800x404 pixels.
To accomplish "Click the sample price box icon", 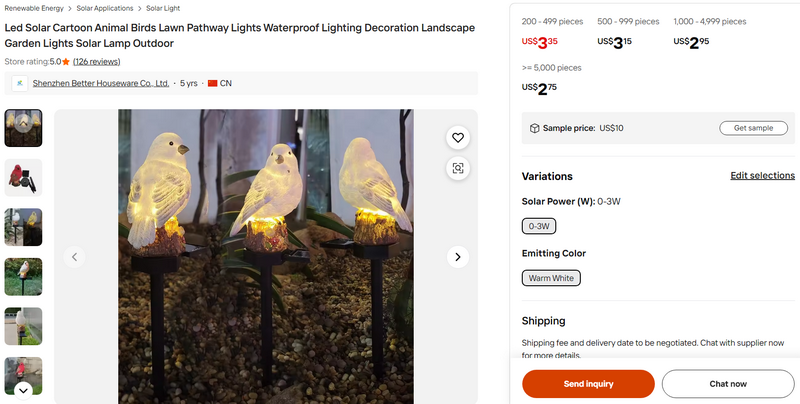I will (x=535, y=128).
